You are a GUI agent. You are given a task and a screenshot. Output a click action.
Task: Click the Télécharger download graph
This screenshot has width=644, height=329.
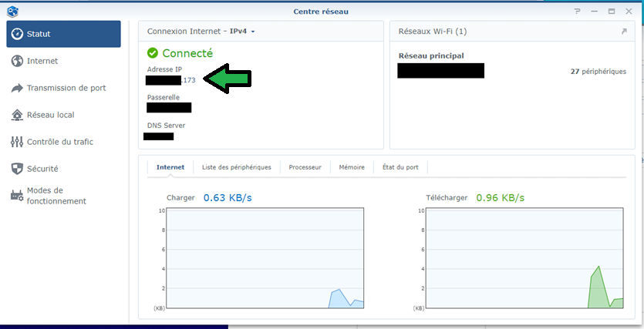[524, 258]
